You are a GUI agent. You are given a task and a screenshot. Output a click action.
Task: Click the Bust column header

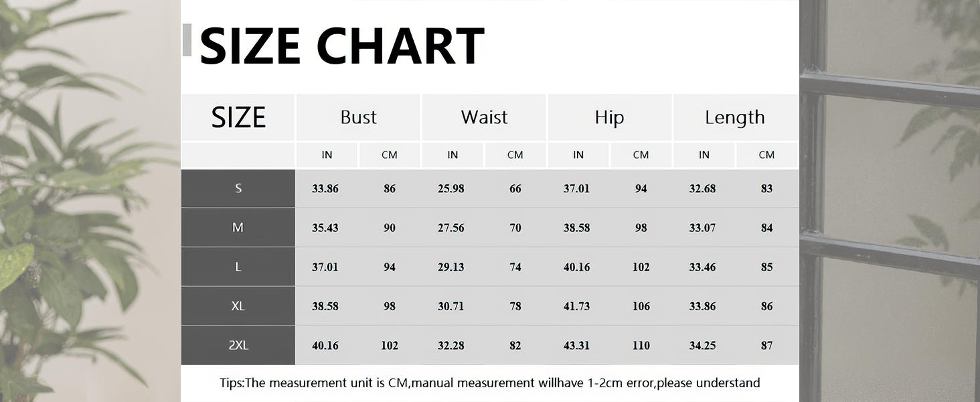pyautogui.click(x=358, y=117)
